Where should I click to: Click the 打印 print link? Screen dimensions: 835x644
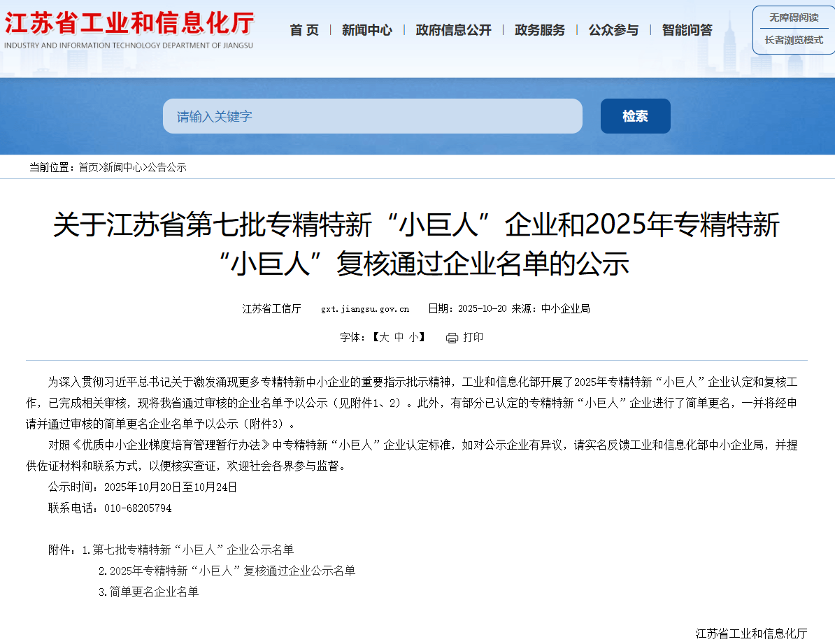click(473, 337)
